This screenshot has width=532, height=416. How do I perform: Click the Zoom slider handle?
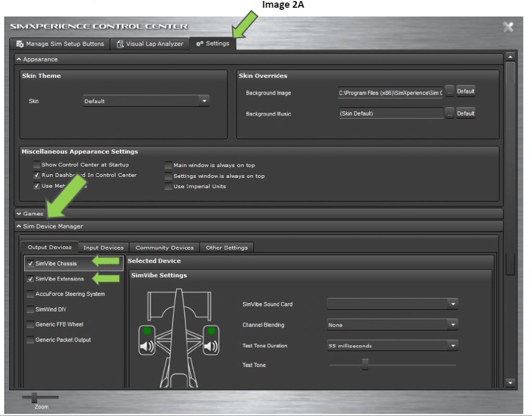pyautogui.click(x=34, y=397)
